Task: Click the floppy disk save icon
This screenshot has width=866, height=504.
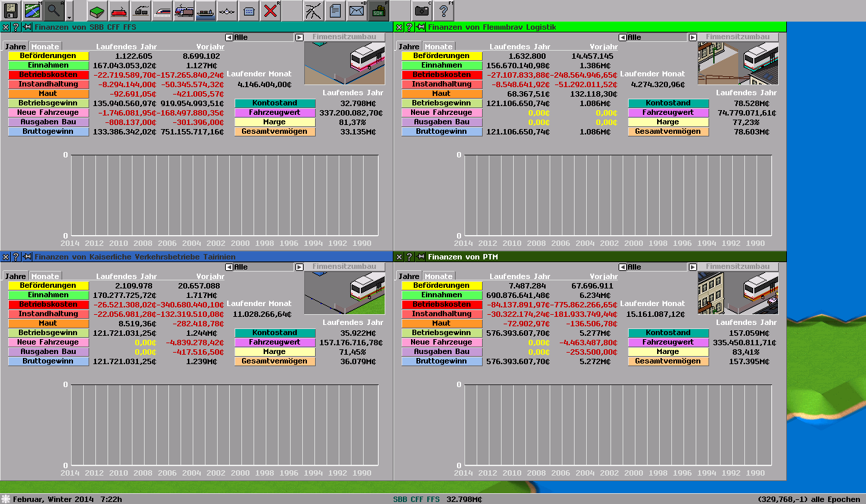Action: [x=11, y=10]
